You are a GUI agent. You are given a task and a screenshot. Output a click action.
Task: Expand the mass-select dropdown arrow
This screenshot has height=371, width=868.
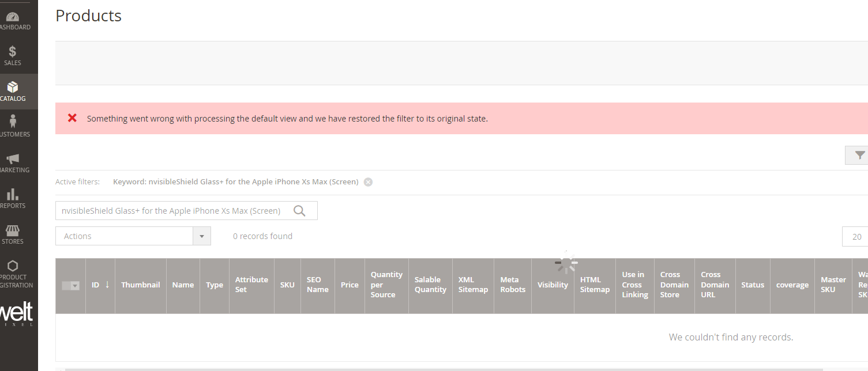(75, 285)
